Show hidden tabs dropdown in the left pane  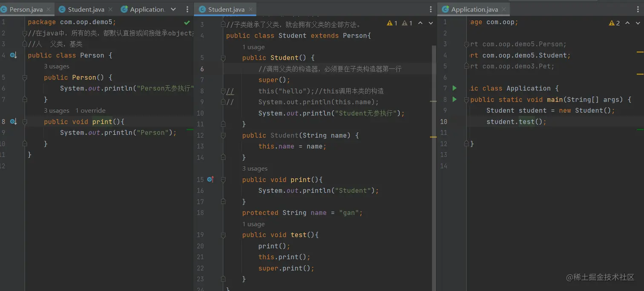pyautogui.click(x=173, y=9)
